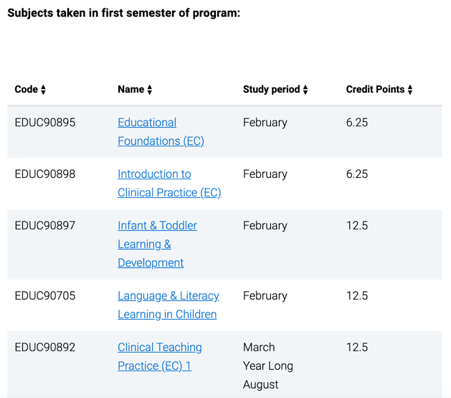451x398 pixels.
Task: Open Language & Literacy Learning in Children
Action: [168, 305]
